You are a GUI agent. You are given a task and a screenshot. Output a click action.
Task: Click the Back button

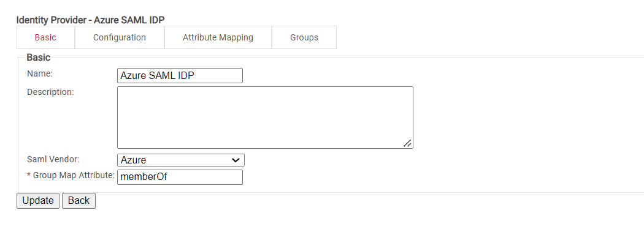tap(79, 201)
